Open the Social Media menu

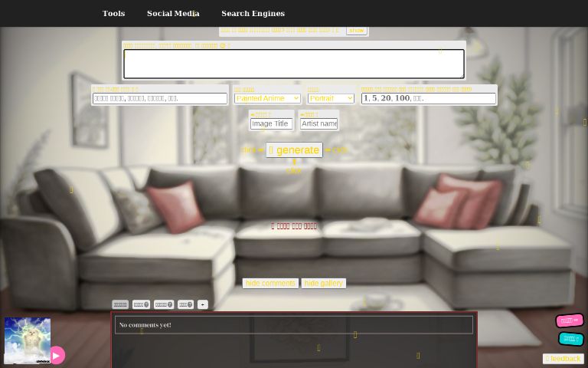point(173,13)
